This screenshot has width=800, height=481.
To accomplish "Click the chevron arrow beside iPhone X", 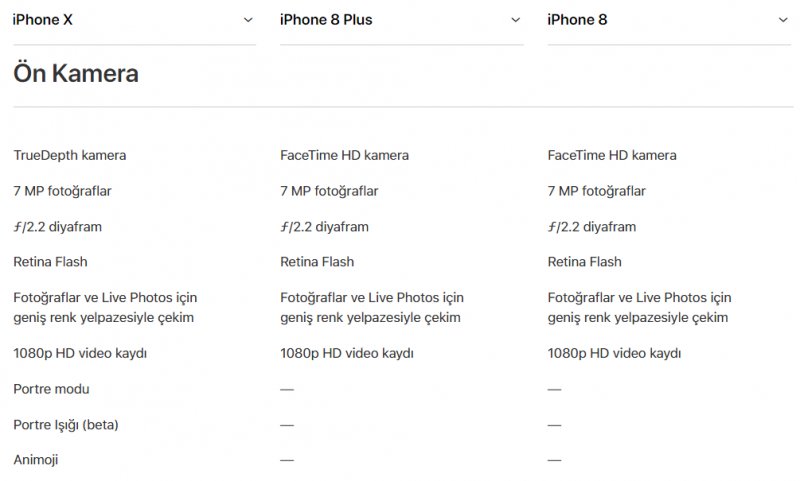I will [249, 19].
